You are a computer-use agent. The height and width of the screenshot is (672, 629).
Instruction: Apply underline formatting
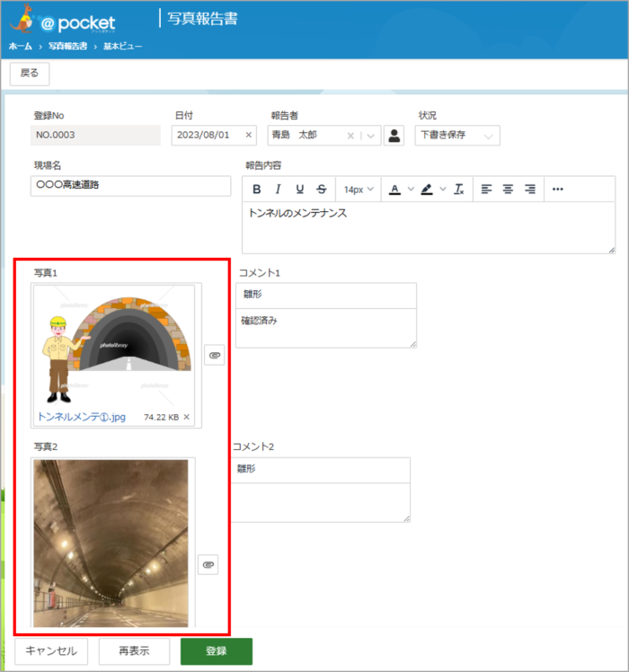[299, 190]
